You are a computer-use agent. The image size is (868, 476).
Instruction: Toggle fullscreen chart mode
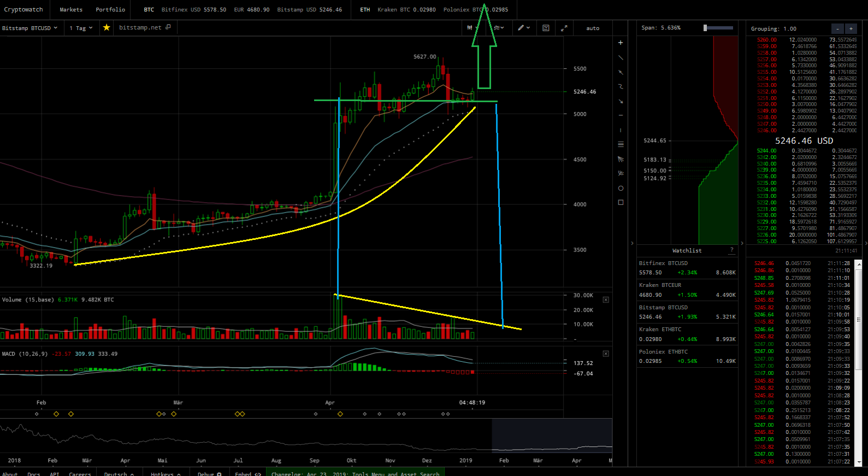(564, 28)
